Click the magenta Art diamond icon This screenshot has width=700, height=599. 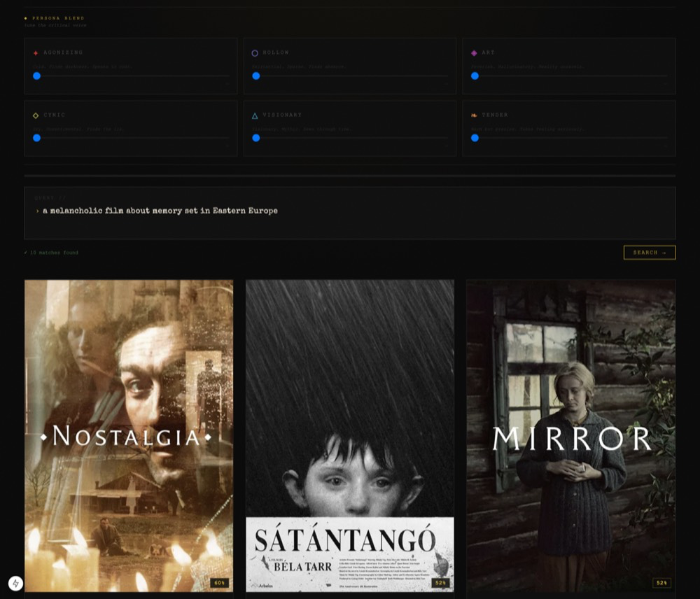(474, 53)
